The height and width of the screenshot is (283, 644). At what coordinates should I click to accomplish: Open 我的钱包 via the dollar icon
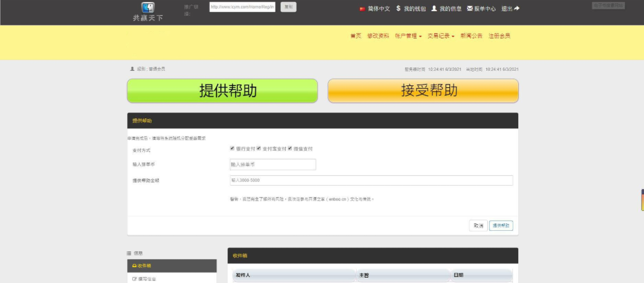[x=398, y=9]
